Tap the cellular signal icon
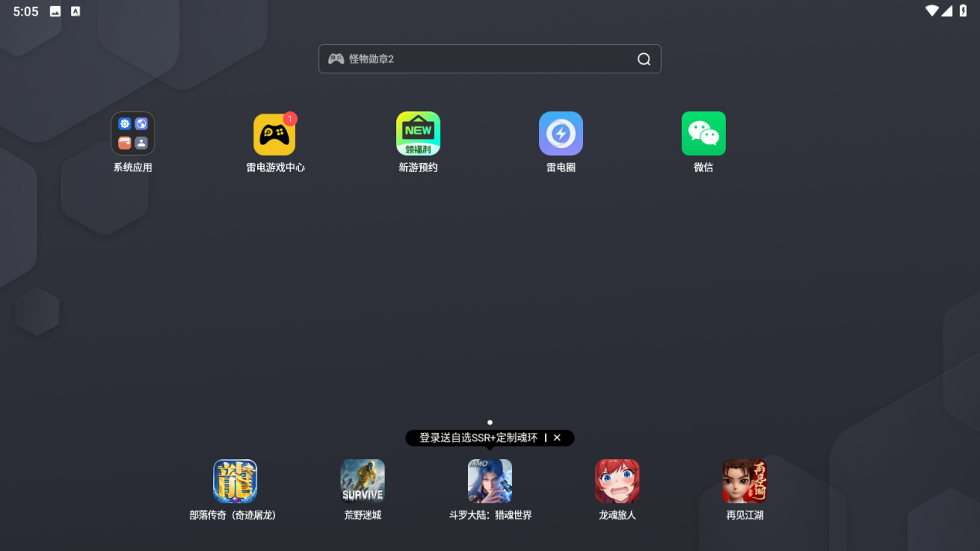 [x=948, y=11]
